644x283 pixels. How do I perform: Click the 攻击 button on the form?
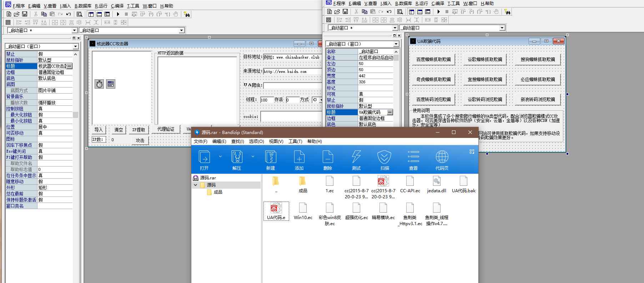(140, 140)
